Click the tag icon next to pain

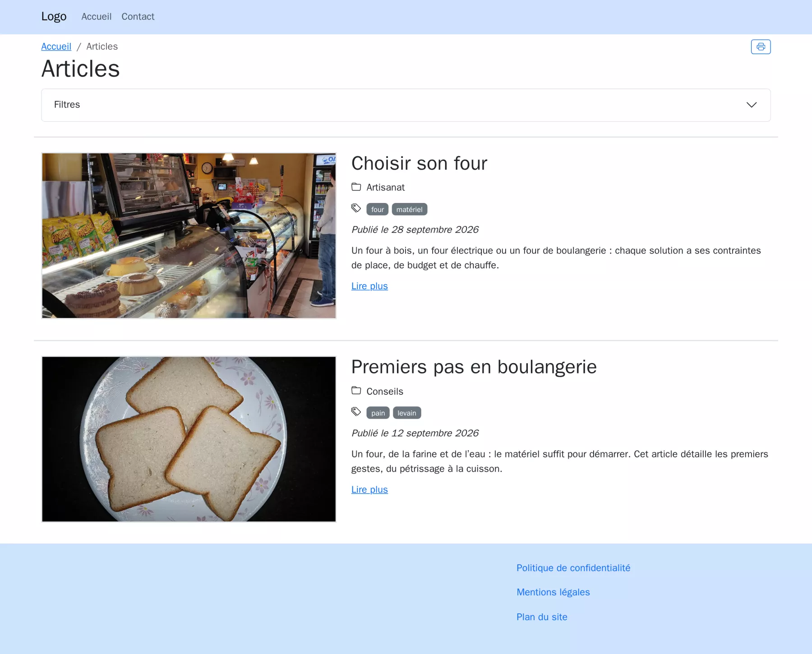[356, 411]
